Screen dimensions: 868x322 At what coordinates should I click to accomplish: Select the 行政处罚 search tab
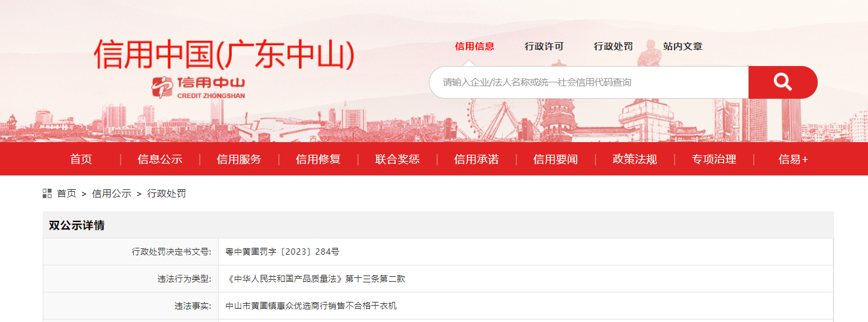point(614,47)
